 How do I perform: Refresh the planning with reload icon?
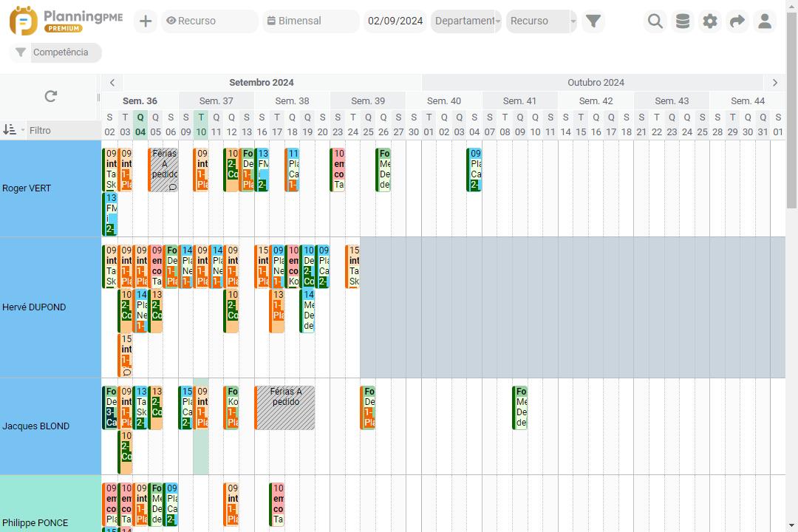[x=50, y=97]
